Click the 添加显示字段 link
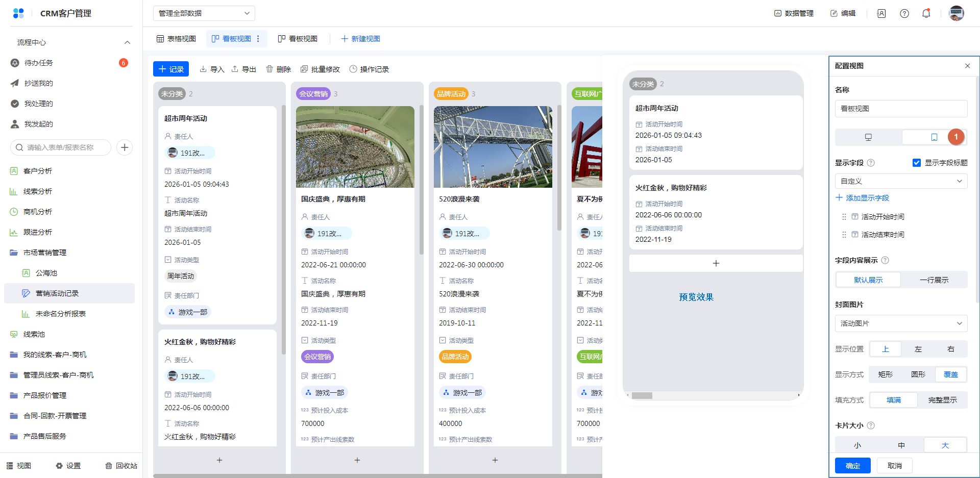 (862, 198)
